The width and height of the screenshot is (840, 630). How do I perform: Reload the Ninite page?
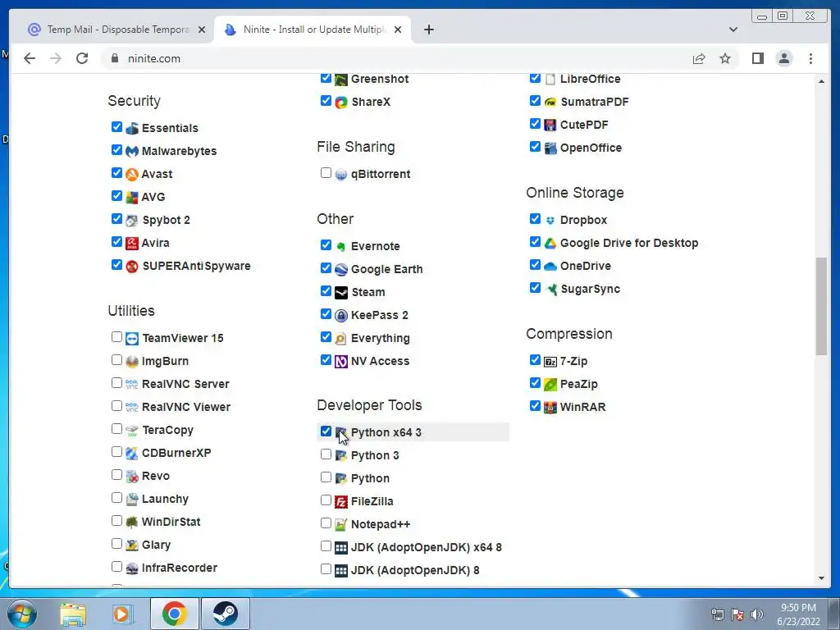(82, 58)
